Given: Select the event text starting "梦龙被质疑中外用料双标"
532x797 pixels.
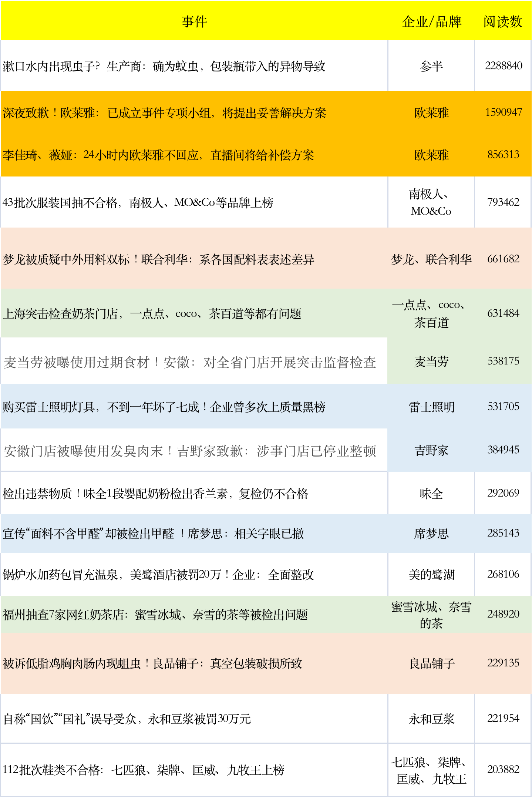Looking at the screenshot, I should coord(158,259).
